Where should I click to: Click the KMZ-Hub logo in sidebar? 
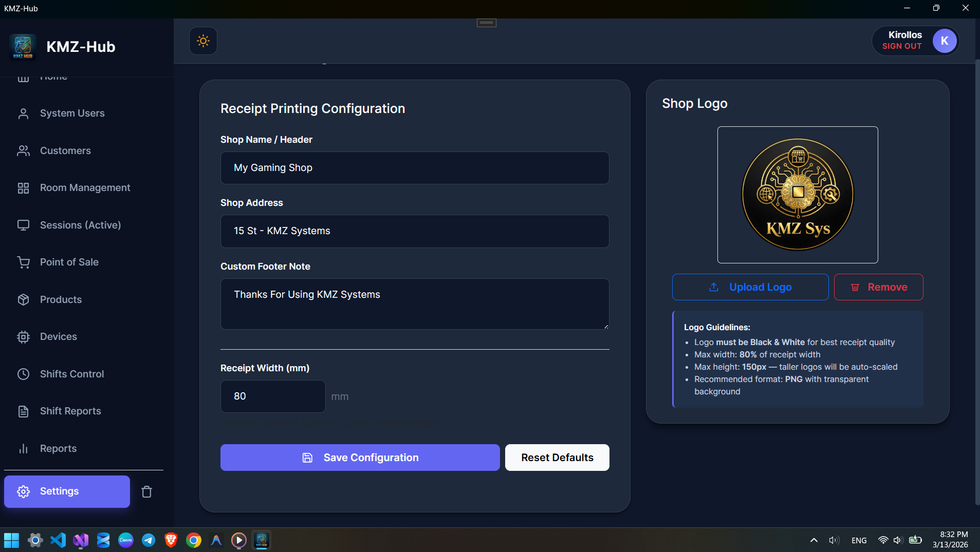(x=23, y=47)
